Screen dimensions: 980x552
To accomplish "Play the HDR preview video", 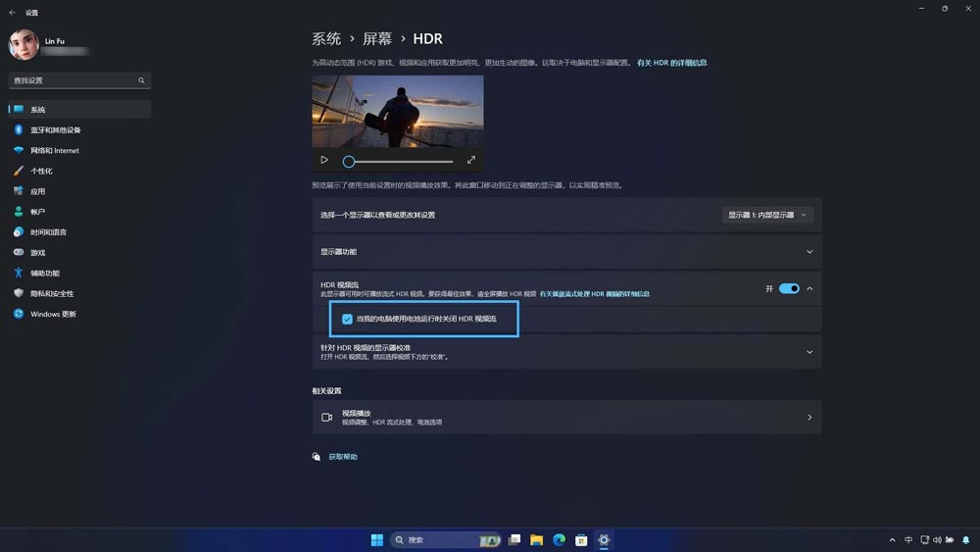I will 324,160.
